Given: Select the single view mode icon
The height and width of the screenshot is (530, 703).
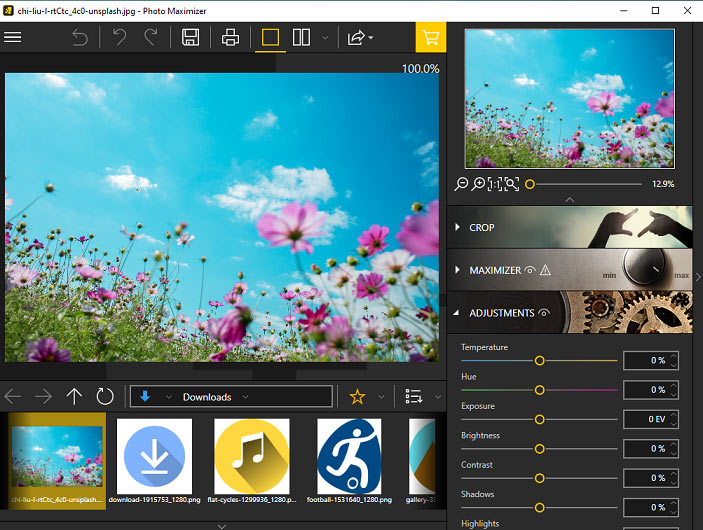Looking at the screenshot, I should tap(270, 37).
